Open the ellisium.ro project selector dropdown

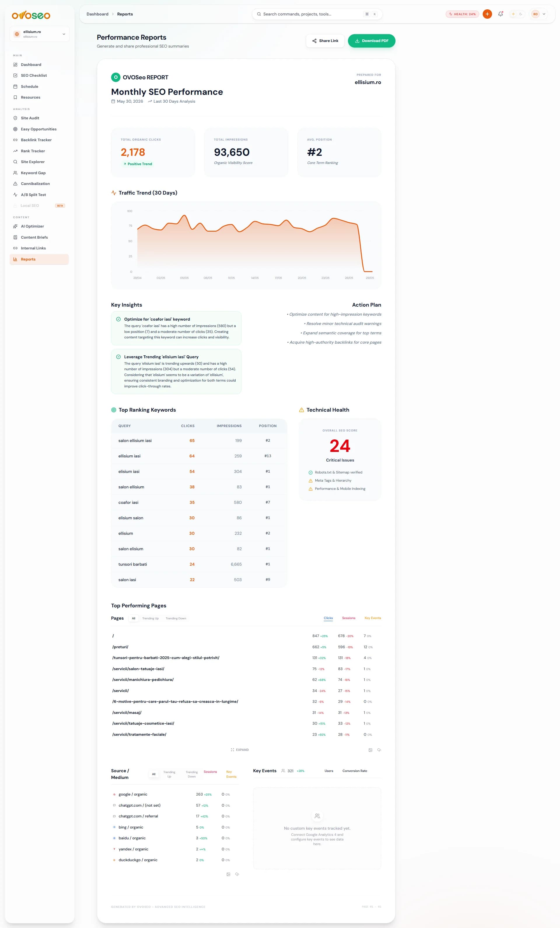39,34
